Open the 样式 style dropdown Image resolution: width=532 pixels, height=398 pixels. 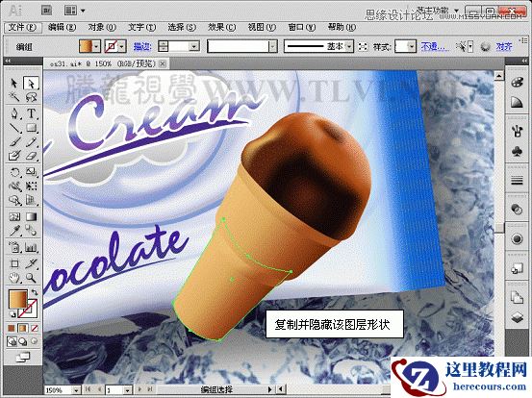point(411,46)
